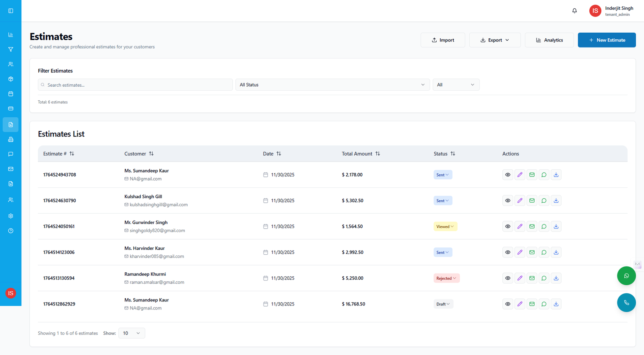Open the Show 10 per-page dropdown
This screenshot has width=644, height=355.
coord(132,333)
